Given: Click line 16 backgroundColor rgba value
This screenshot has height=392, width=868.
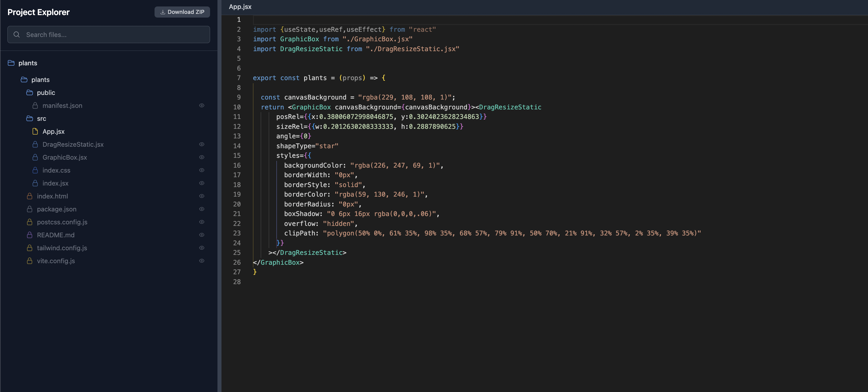Looking at the screenshot, I should pyautogui.click(x=395, y=165).
